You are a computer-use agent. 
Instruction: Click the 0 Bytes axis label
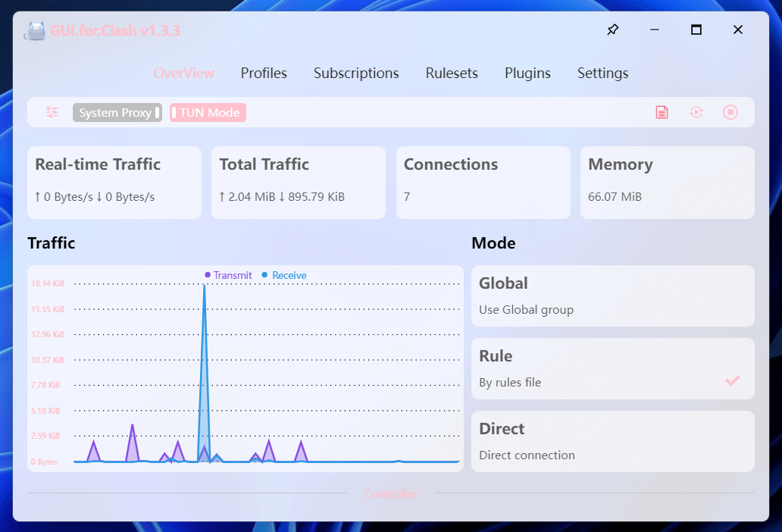tap(44, 462)
